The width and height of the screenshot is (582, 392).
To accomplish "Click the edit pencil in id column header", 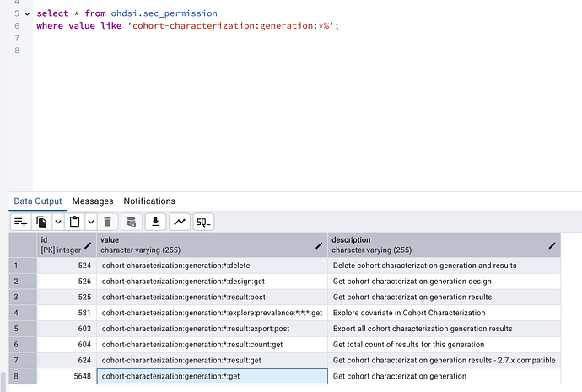I will (88, 245).
